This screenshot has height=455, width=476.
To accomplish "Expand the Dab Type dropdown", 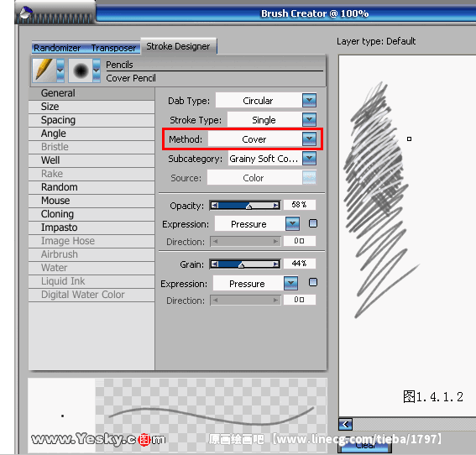I will pyautogui.click(x=309, y=101).
